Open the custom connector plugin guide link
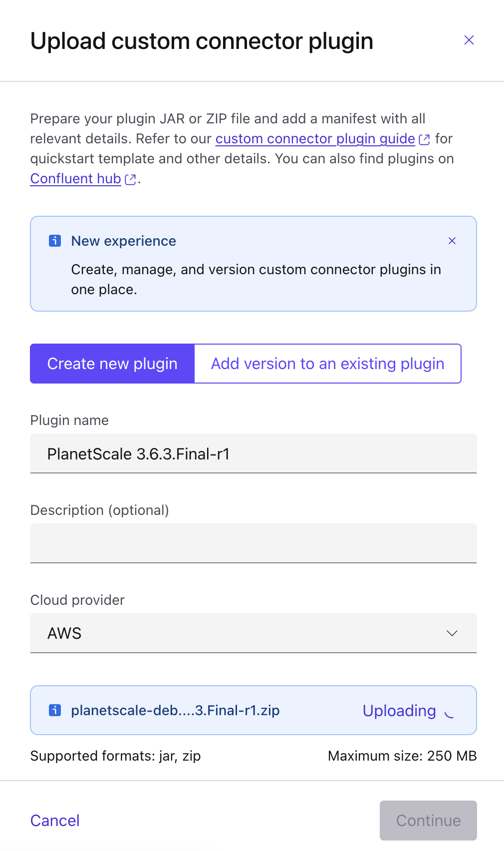This screenshot has height=851, width=504. pyautogui.click(x=315, y=138)
